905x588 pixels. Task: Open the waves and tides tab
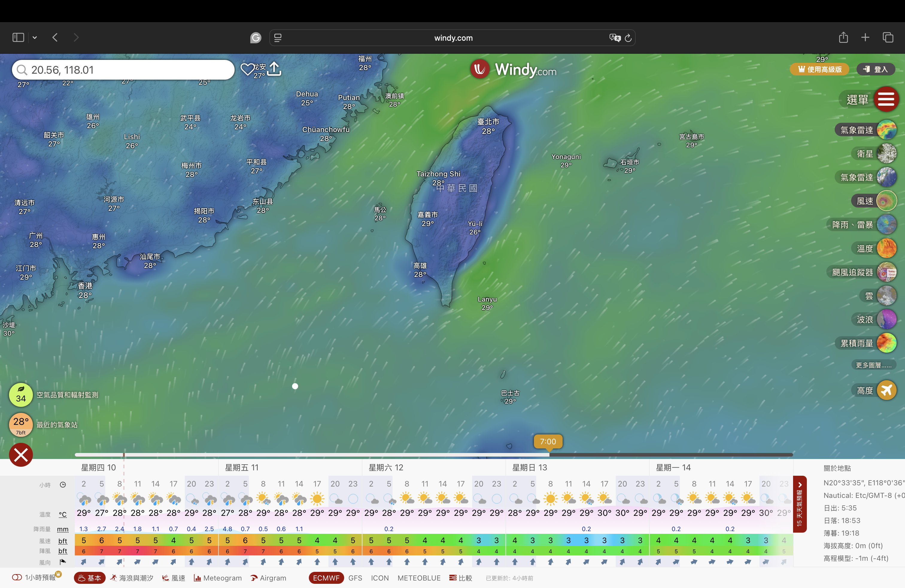(132, 578)
